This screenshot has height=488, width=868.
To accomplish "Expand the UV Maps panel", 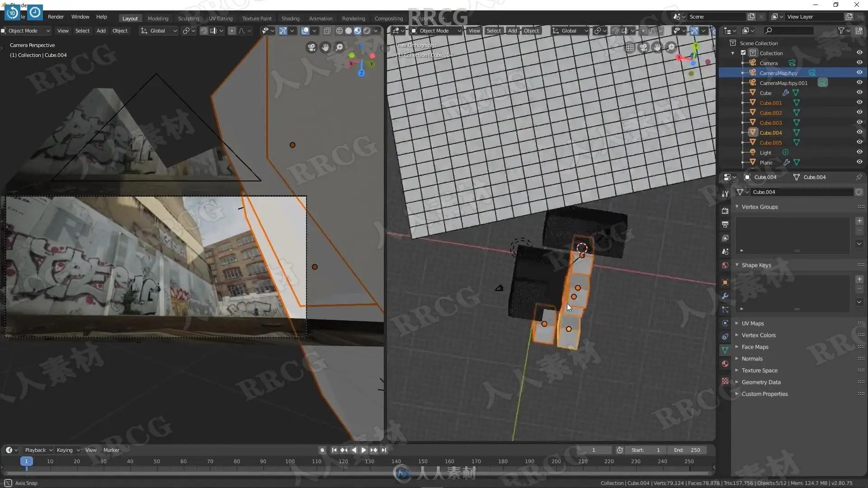I will pos(753,324).
